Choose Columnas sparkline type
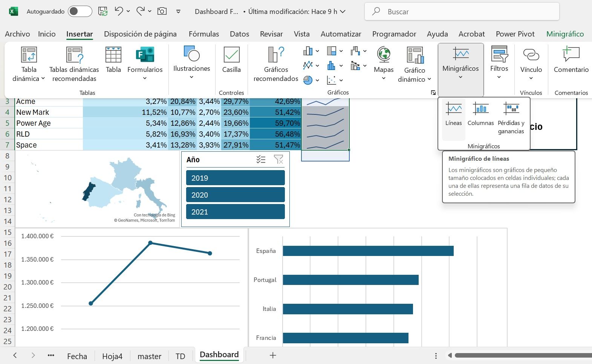 pos(480,114)
